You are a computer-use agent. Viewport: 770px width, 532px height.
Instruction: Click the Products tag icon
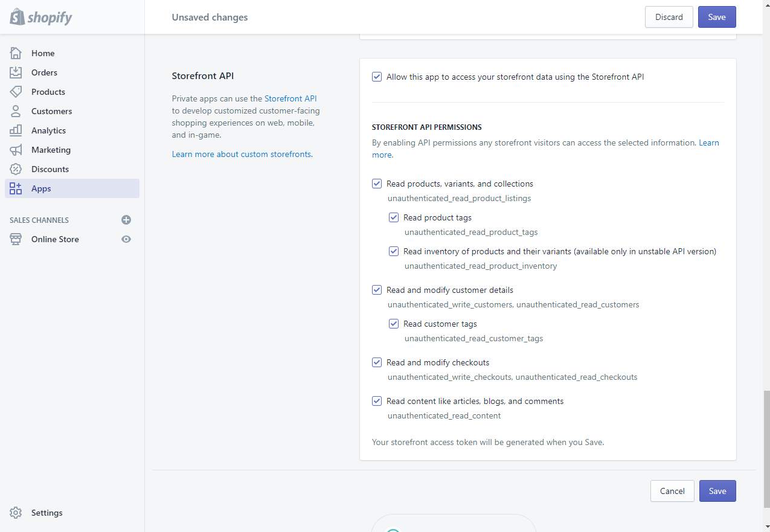[16, 92]
